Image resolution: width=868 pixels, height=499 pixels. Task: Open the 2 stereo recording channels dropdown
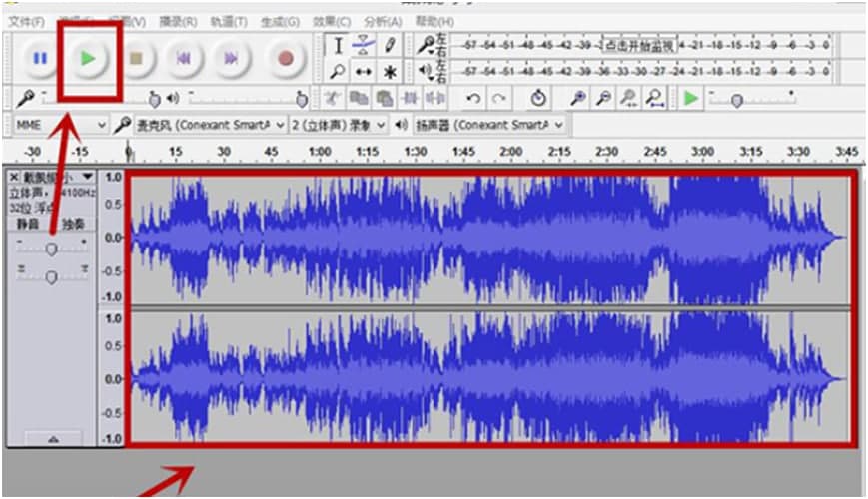coord(338,125)
